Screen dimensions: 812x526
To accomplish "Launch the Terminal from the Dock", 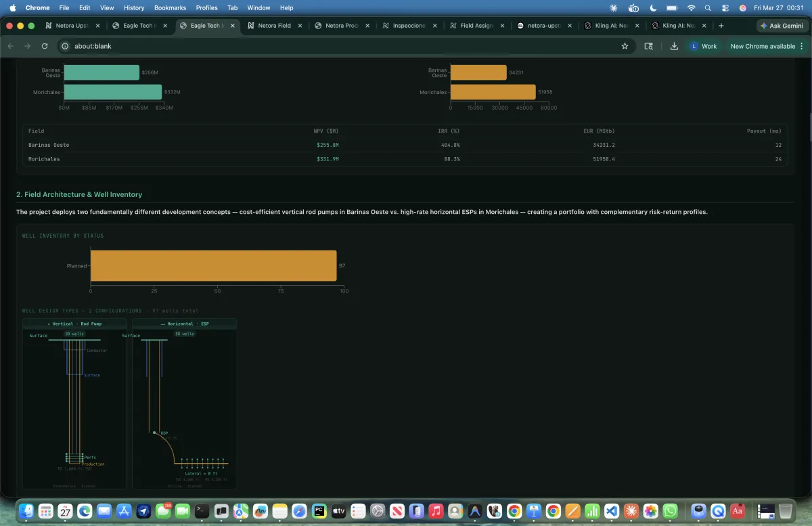I will click(x=202, y=510).
